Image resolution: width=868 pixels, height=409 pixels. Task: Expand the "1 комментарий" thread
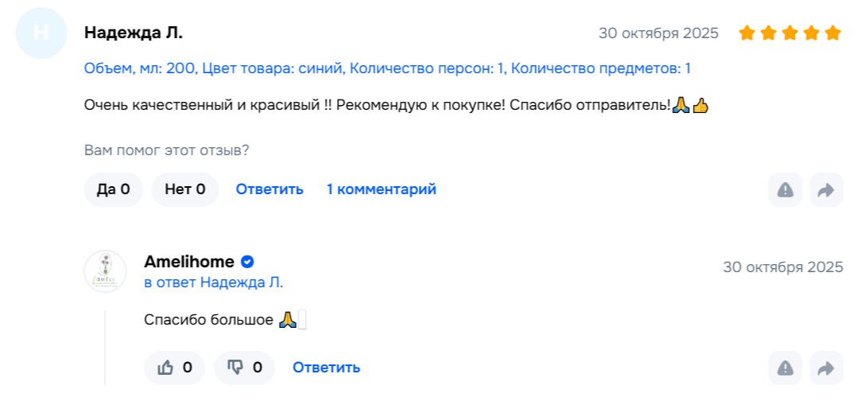tap(382, 189)
